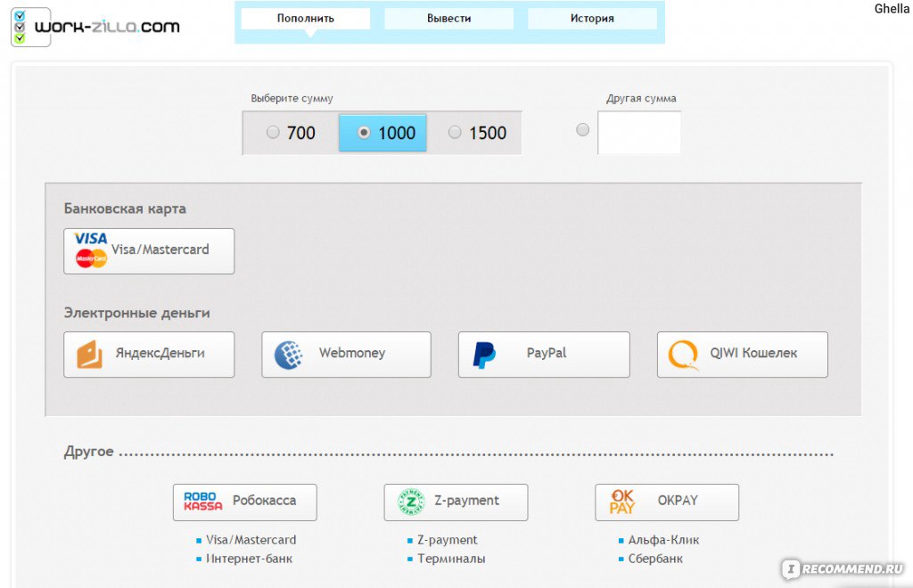Click the Z-payment green seal icon
Image resolution: width=913 pixels, height=588 pixels.
(411, 502)
